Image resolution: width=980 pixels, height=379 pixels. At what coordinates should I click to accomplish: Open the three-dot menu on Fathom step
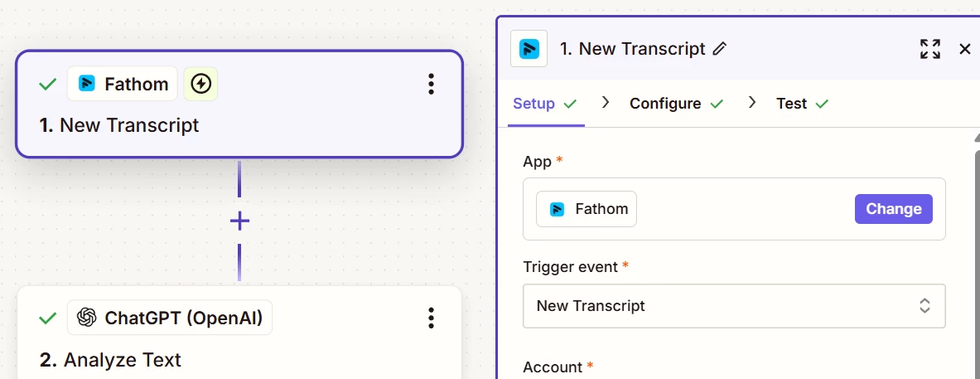(x=431, y=84)
